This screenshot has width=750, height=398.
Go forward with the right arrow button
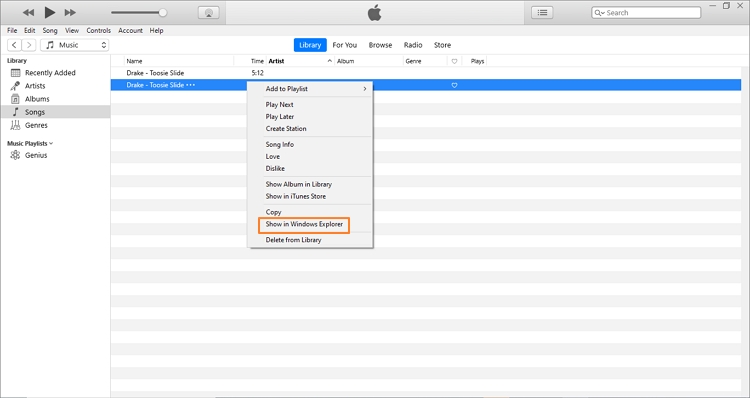[x=29, y=45]
